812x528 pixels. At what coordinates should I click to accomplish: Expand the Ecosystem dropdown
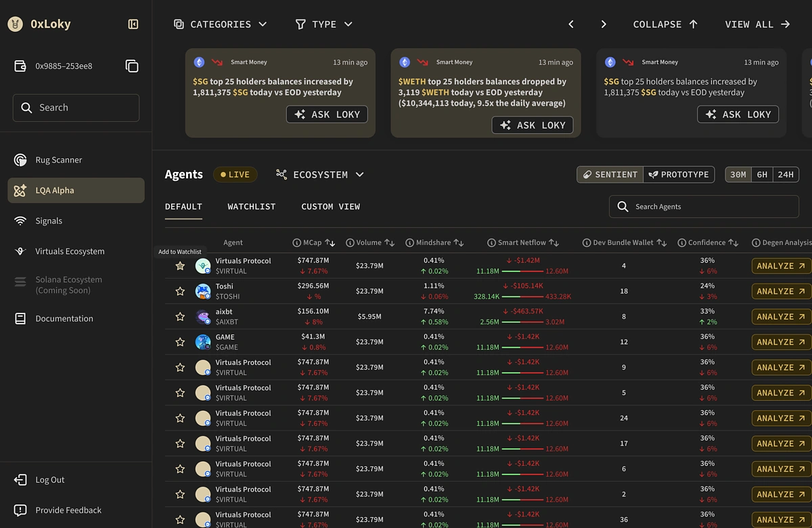point(320,175)
